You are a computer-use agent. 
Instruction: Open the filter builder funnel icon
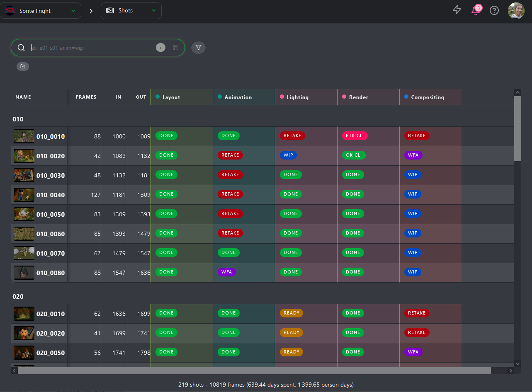pyautogui.click(x=198, y=48)
